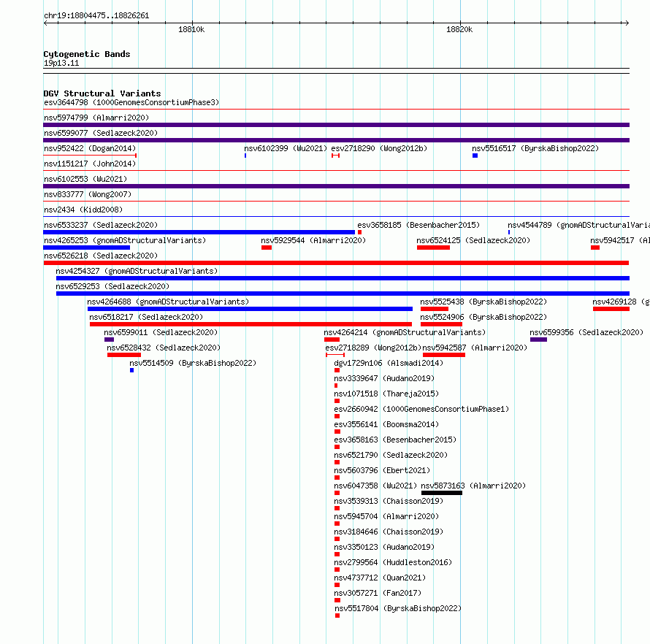
Task: Open the nsv1151217 (John2014) label
Action: tap(90, 164)
